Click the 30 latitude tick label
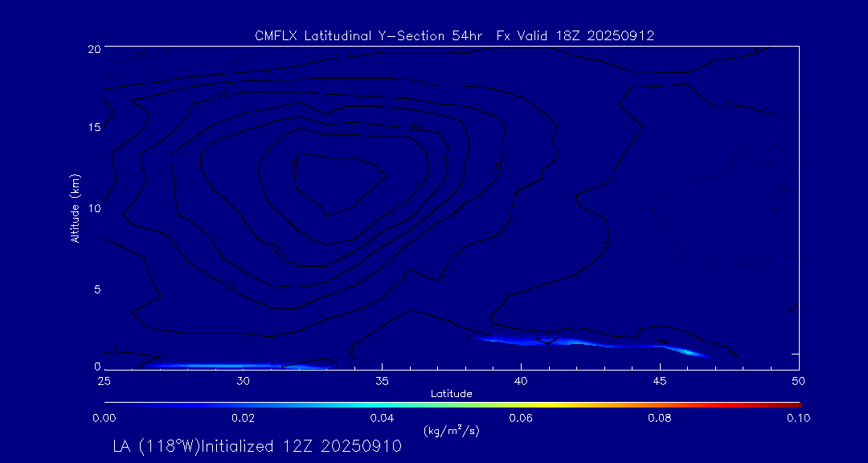Image resolution: width=868 pixels, height=463 pixels. 243,381
